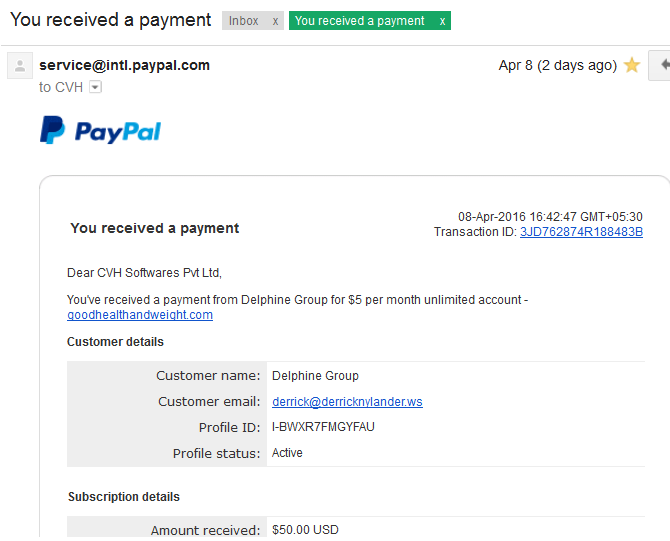This screenshot has width=670, height=541.
Task: Open the Inbox label
Action: (244, 21)
